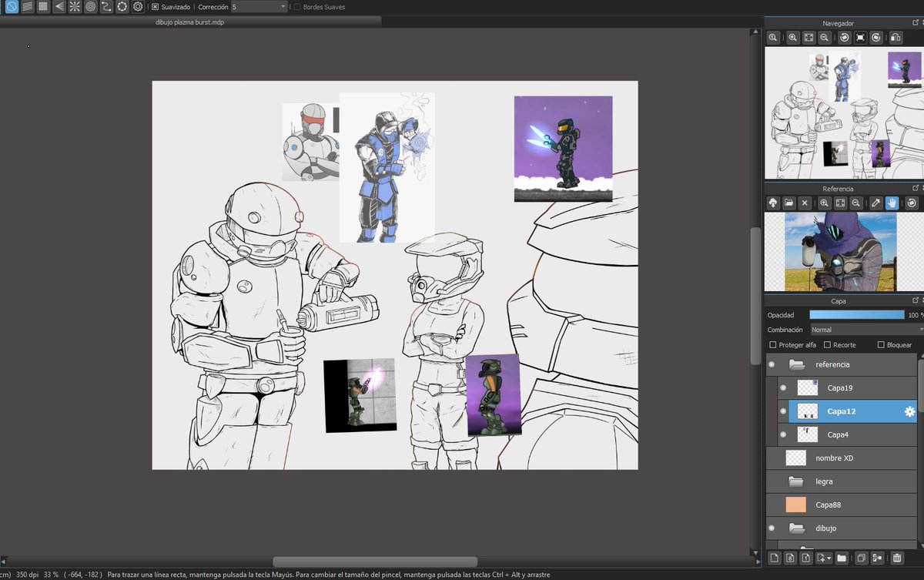Toggle visibility of dibujo folder
This screenshot has height=580, width=924.
point(772,528)
